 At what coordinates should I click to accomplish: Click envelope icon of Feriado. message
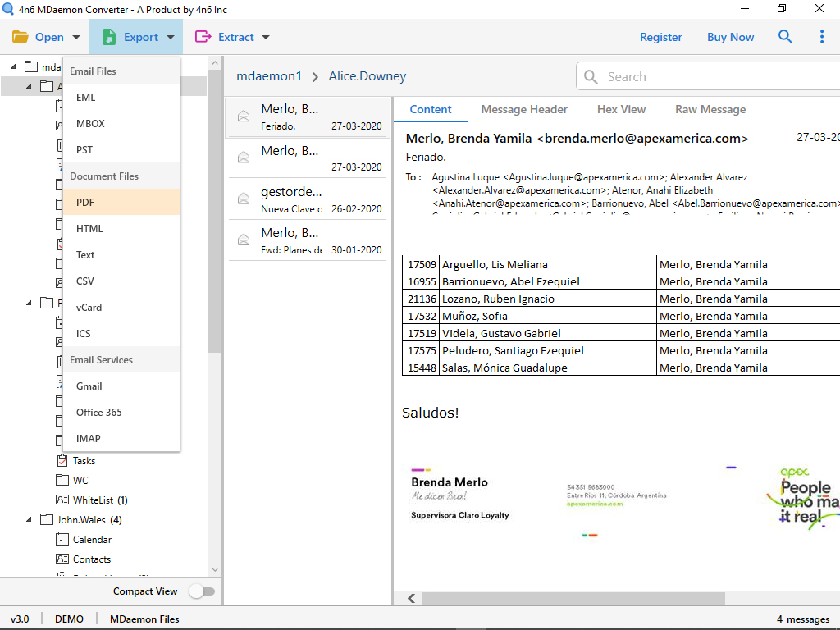tap(244, 116)
